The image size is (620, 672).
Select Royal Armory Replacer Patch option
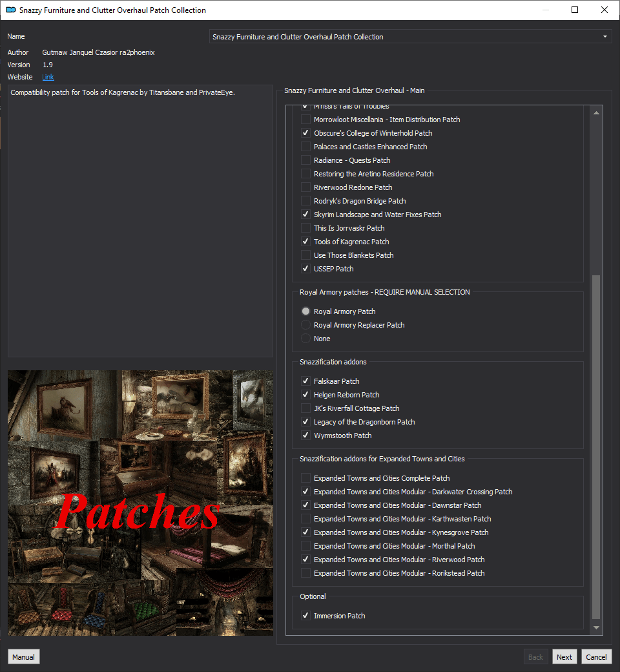pos(305,325)
